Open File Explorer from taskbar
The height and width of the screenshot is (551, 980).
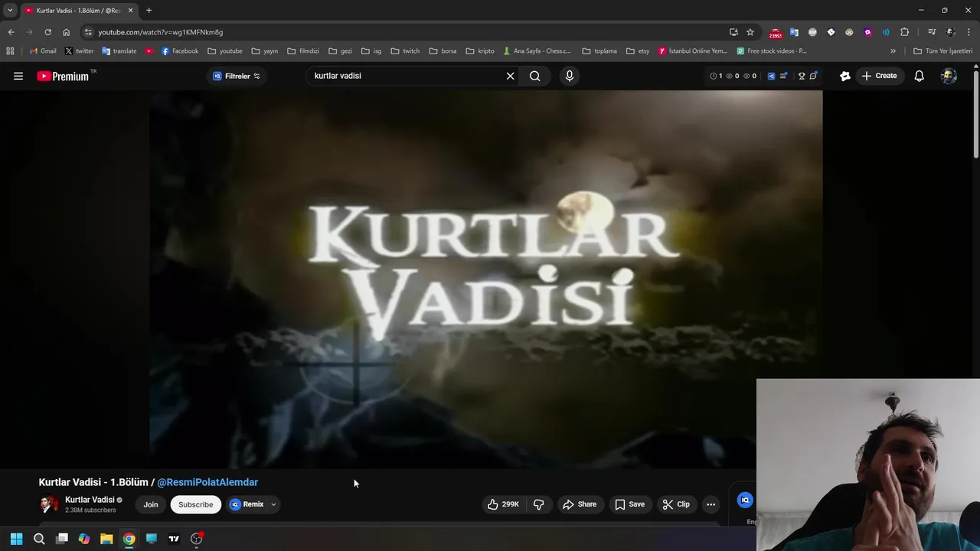click(106, 539)
